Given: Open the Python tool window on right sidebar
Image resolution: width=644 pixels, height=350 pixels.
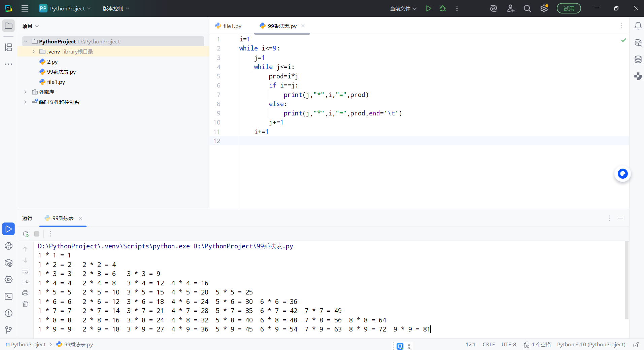Looking at the screenshot, I should click(x=638, y=76).
